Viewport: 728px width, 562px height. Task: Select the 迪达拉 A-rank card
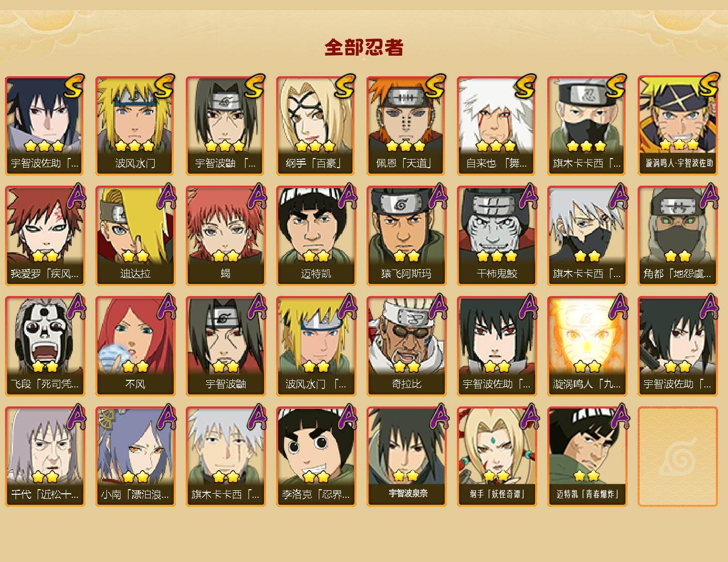pos(135,236)
